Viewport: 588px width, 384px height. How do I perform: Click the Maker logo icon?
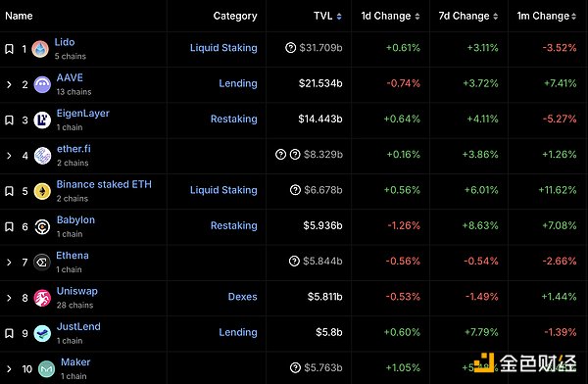(46, 369)
